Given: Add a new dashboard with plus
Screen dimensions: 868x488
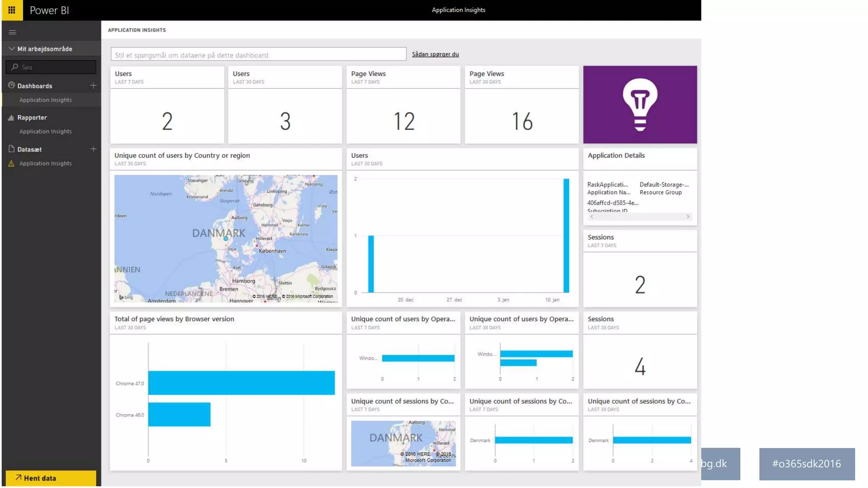Looking at the screenshot, I should pyautogui.click(x=93, y=86).
